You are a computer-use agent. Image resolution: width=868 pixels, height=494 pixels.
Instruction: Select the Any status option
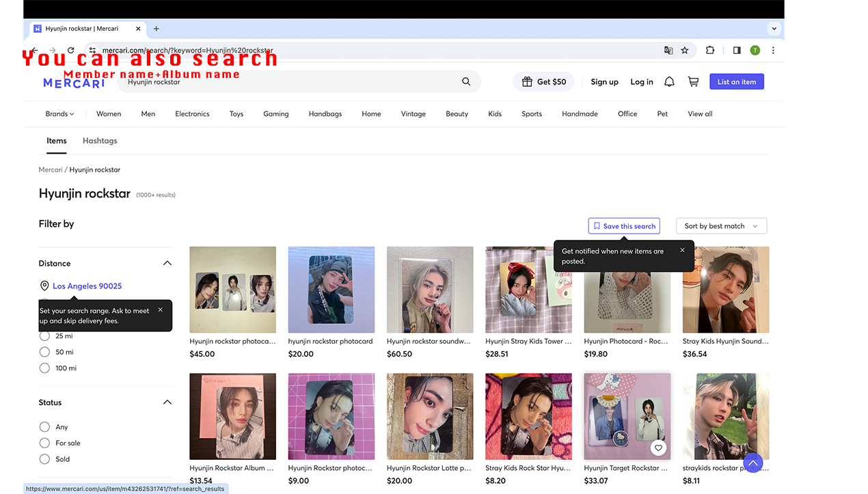[x=44, y=427]
